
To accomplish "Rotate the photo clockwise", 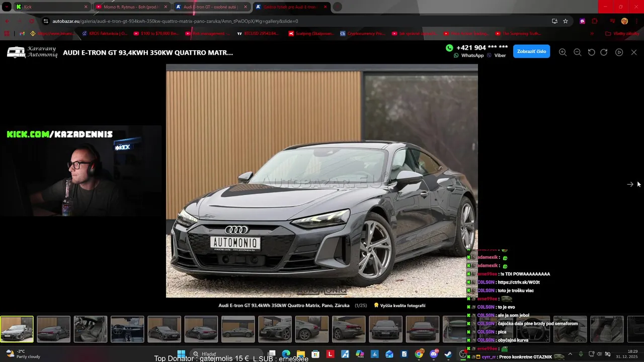I will pos(604,52).
